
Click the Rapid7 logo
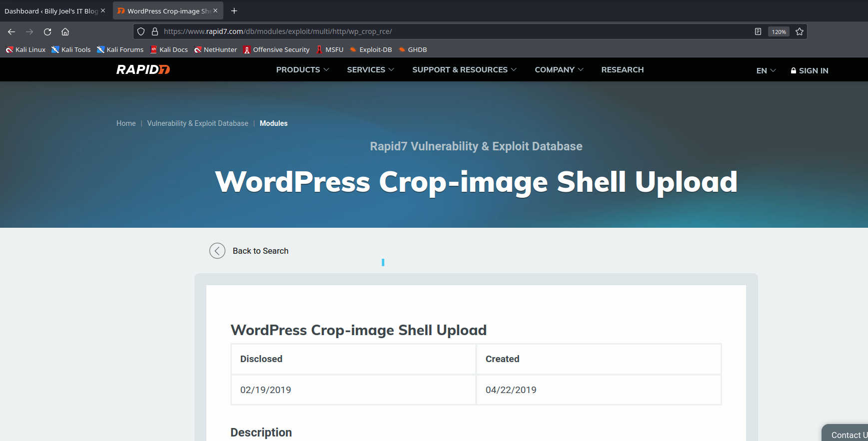click(143, 70)
